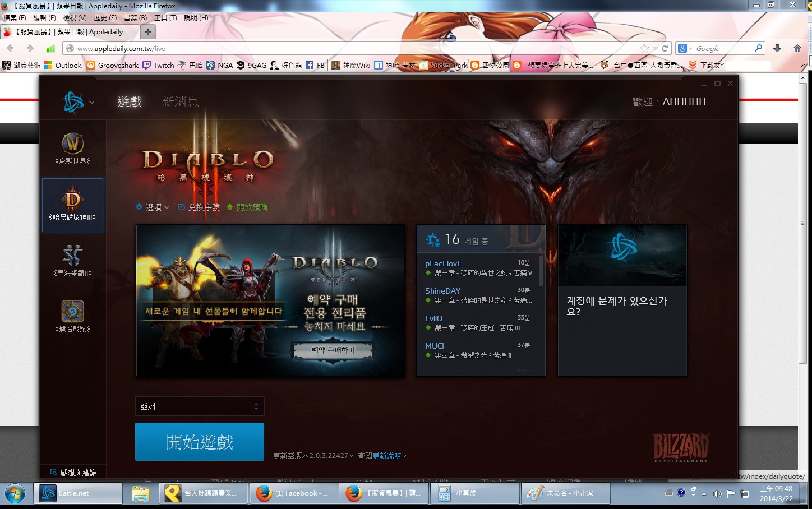The width and height of the screenshot is (812, 509).
Task: Open the 書籤 bookmarks menu in Firefox
Action: coord(135,18)
